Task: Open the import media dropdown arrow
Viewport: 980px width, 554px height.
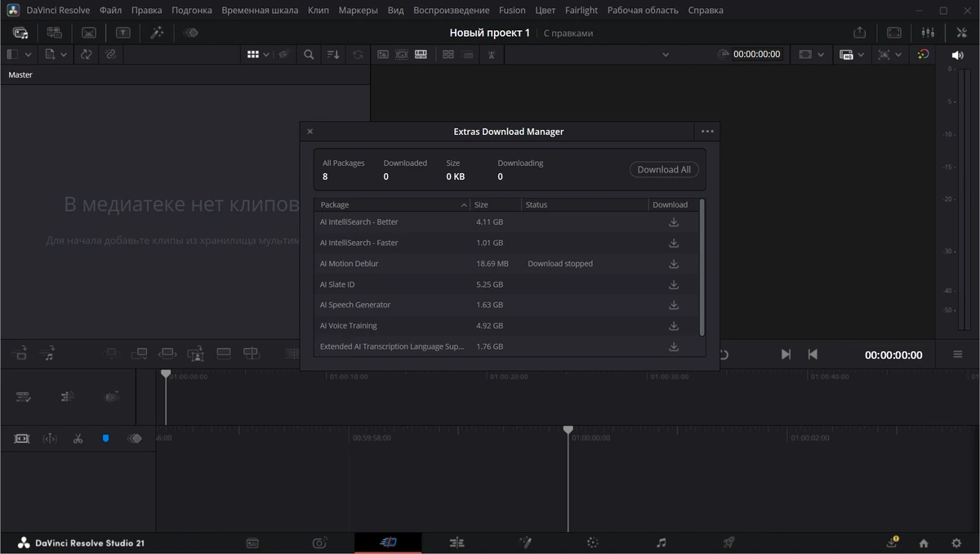Action: 64,55
